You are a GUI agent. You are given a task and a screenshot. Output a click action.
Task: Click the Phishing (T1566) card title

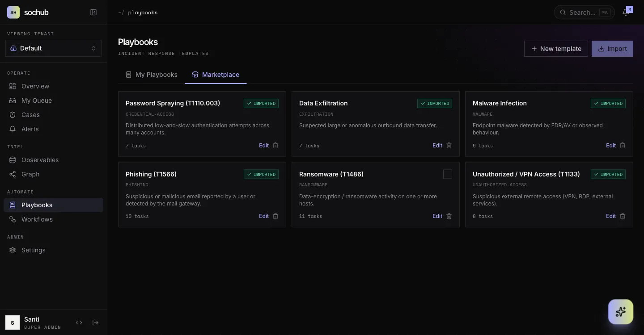151,174
